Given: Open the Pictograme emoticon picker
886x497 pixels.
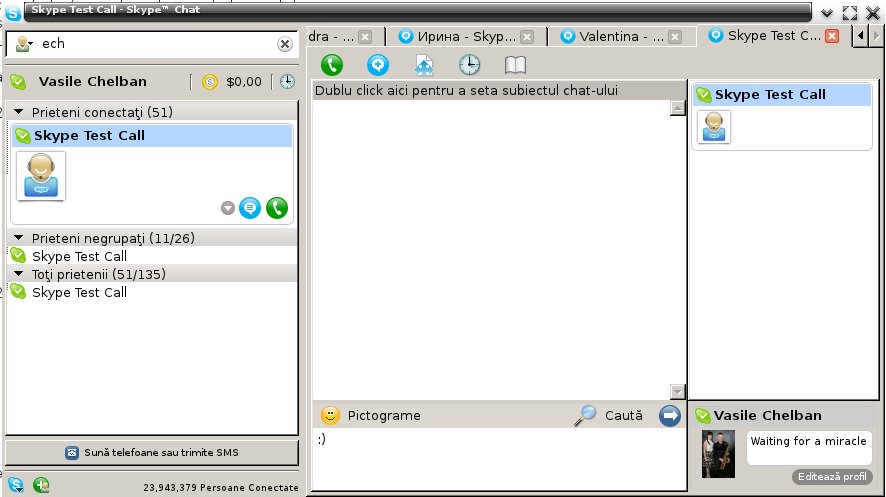Looking at the screenshot, I should point(371,415).
